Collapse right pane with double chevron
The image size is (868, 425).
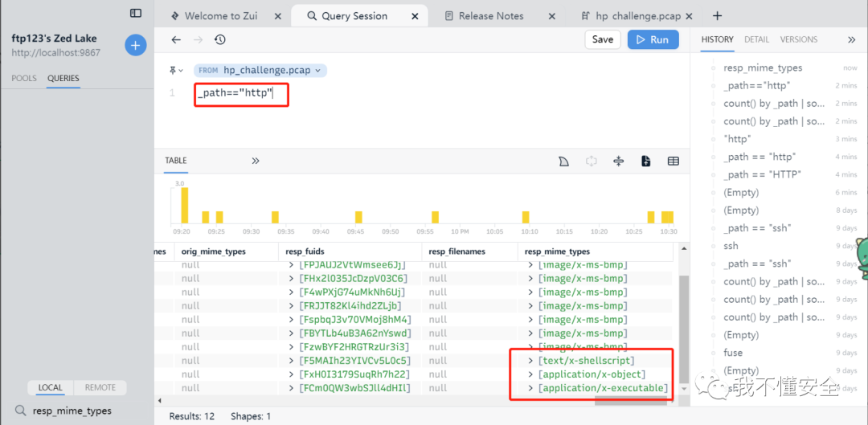pyautogui.click(x=852, y=40)
